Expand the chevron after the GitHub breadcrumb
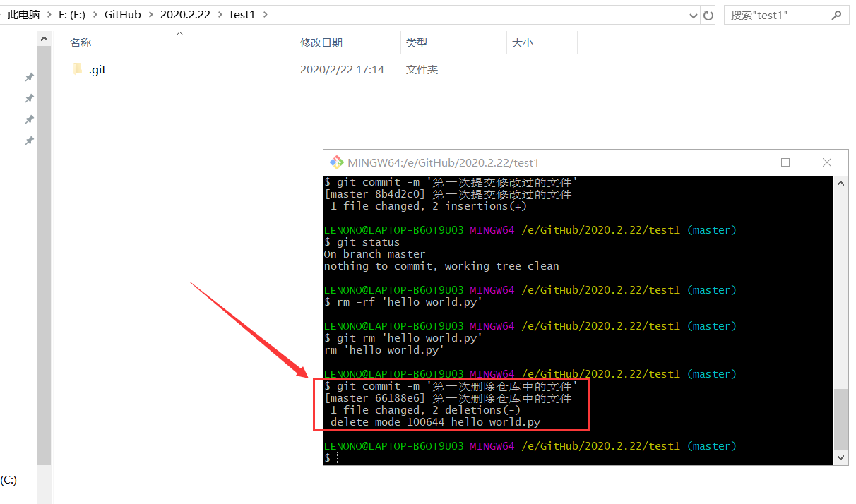The image size is (856, 504). coord(153,15)
